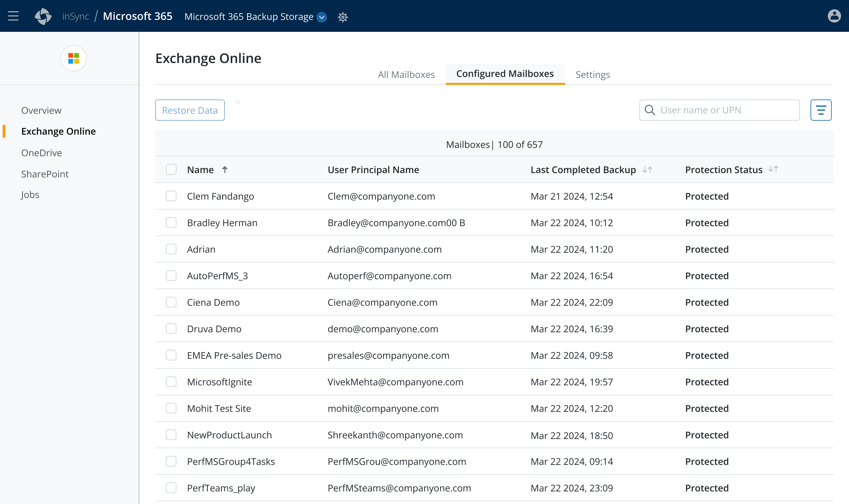This screenshot has height=504, width=849.
Task: Select the Mohit Test Site row checkbox
Action: pyautogui.click(x=171, y=408)
